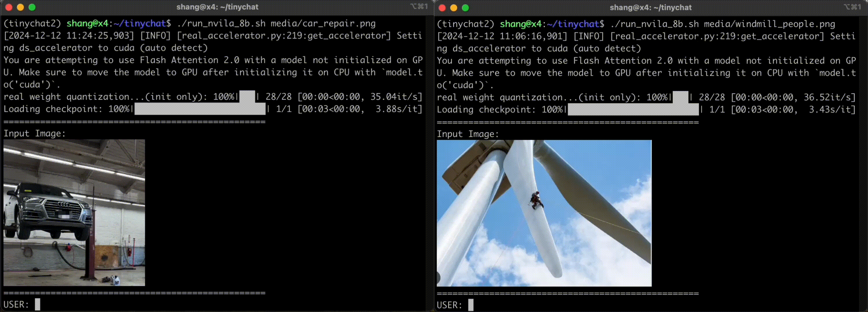Click '36.52it/s' in the right terminal
The width and height of the screenshot is (868, 312).
(x=827, y=98)
